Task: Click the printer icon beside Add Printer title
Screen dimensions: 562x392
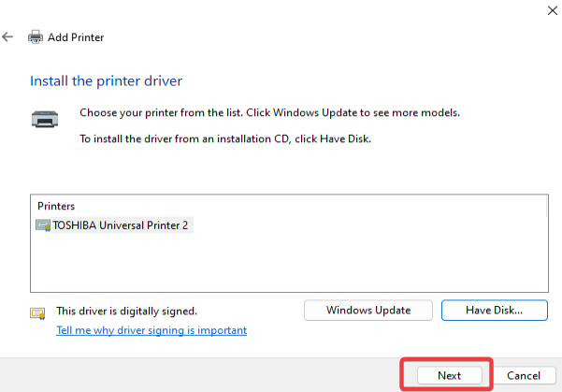Action: (35, 37)
